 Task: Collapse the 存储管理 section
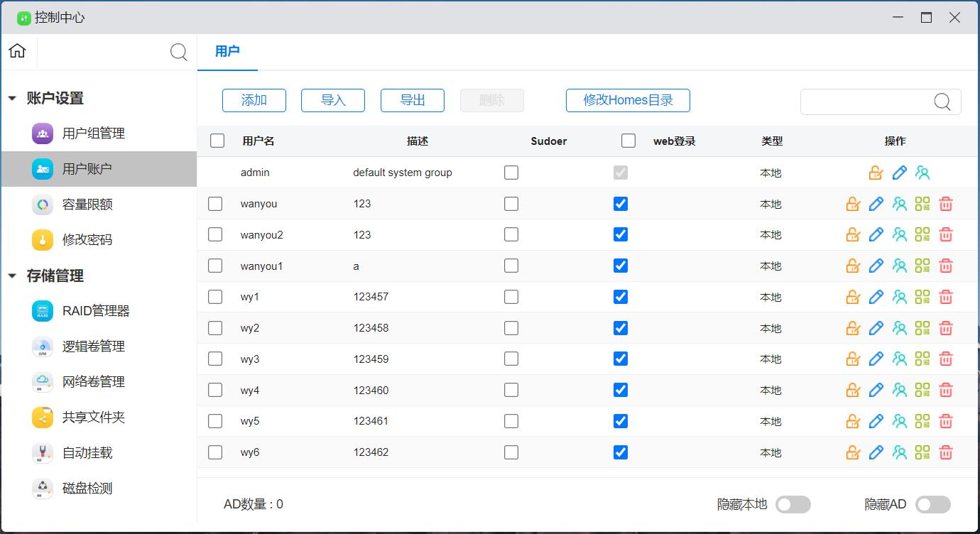pyautogui.click(x=12, y=276)
